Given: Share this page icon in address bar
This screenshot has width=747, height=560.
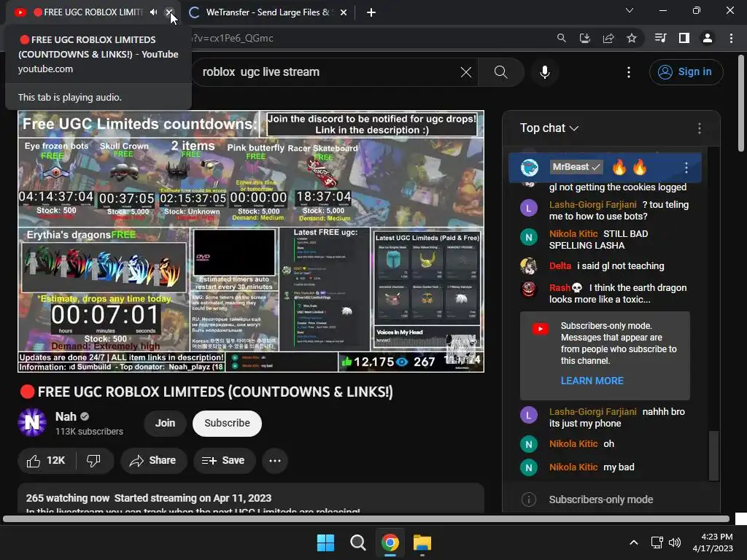Looking at the screenshot, I should click(608, 38).
